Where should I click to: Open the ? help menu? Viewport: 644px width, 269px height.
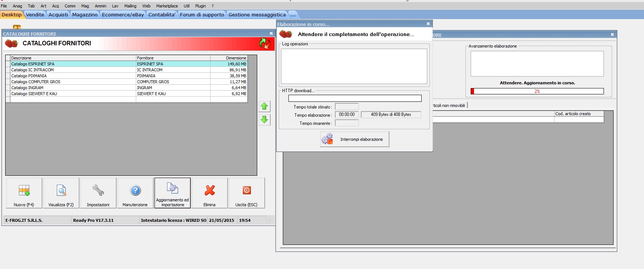point(213,6)
